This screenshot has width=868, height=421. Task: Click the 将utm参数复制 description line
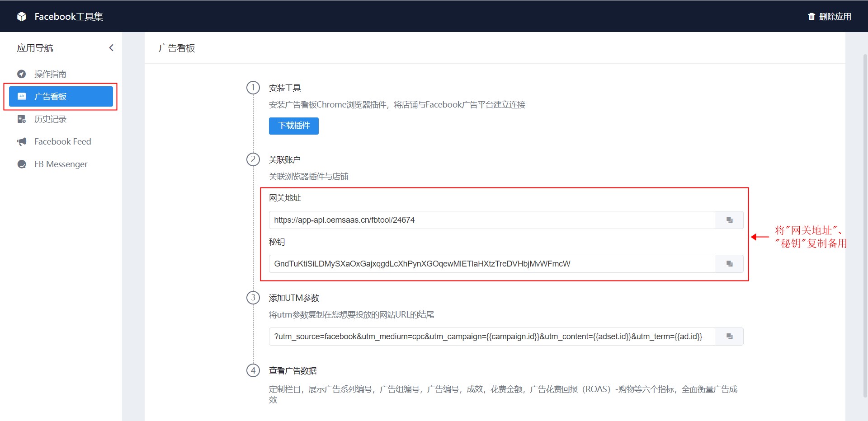[x=352, y=315]
